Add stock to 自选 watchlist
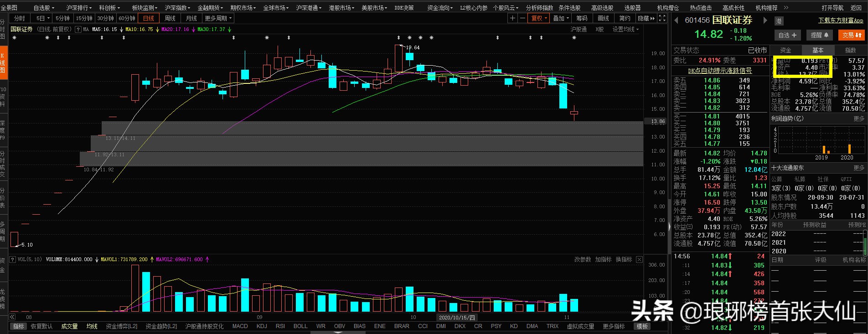This screenshot has height=334, width=868. [x=787, y=35]
